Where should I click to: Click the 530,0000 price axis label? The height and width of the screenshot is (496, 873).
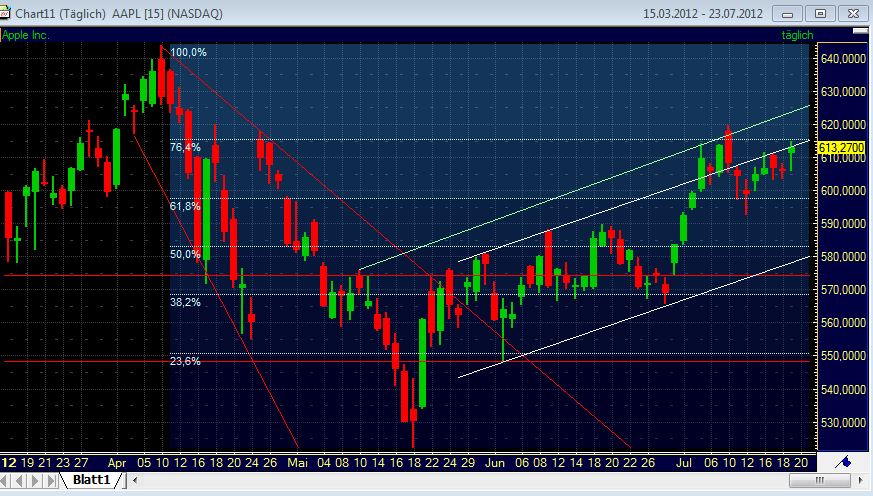pyautogui.click(x=843, y=423)
